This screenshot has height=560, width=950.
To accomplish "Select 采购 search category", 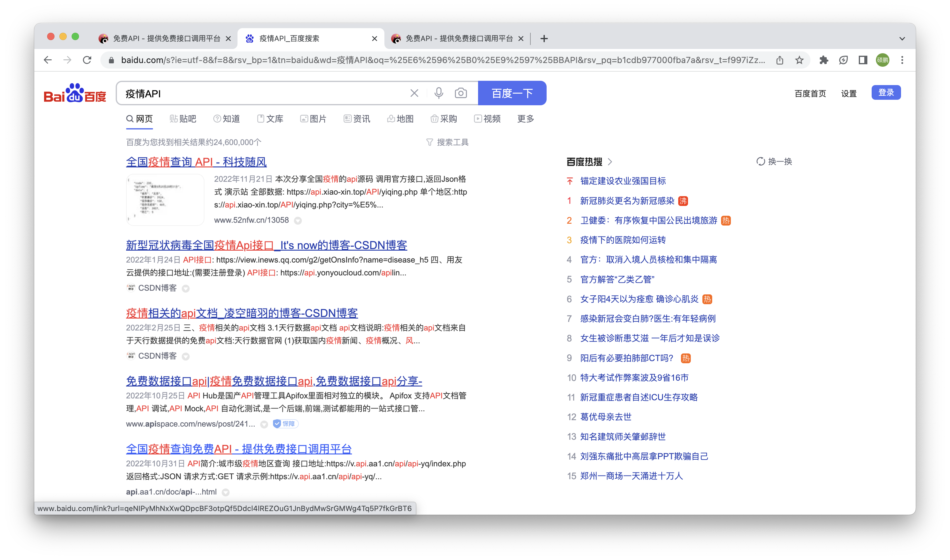I will 443,119.
